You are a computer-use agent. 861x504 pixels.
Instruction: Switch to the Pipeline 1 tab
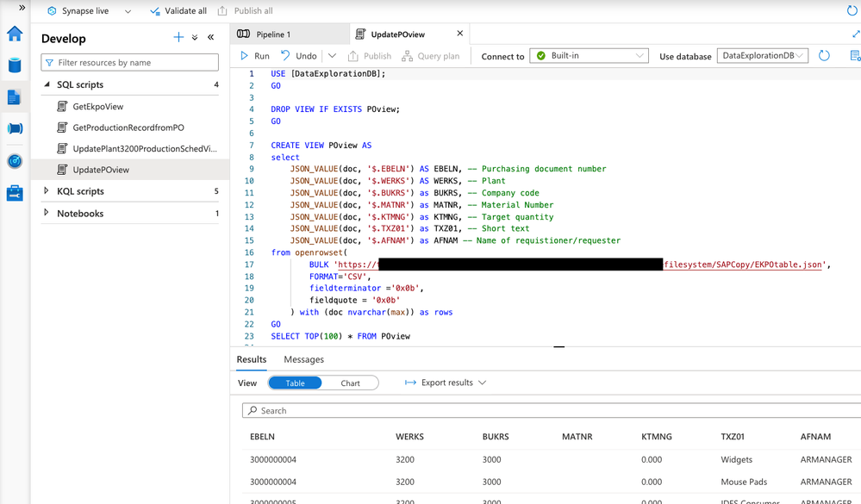click(x=273, y=34)
